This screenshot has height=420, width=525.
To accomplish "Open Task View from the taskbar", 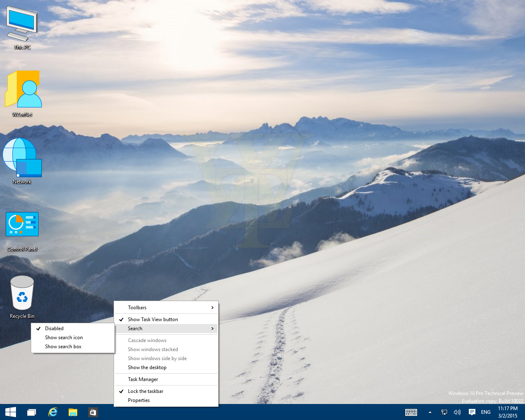I will (x=32, y=412).
